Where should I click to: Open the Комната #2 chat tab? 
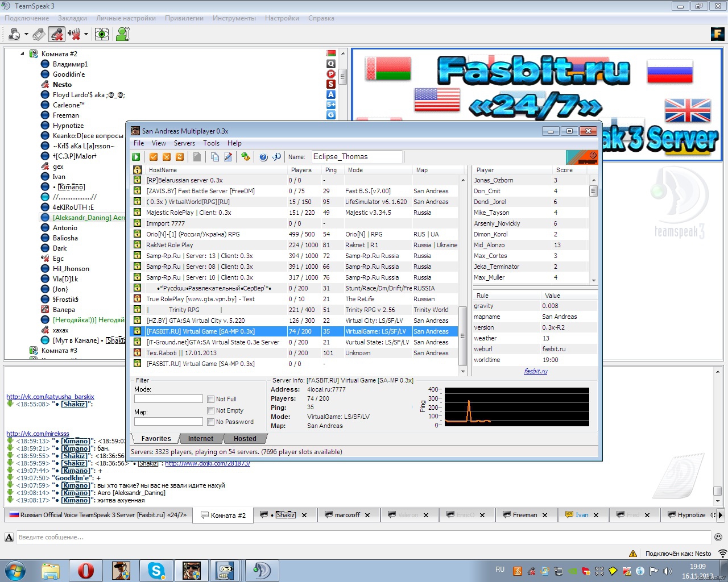(x=222, y=516)
